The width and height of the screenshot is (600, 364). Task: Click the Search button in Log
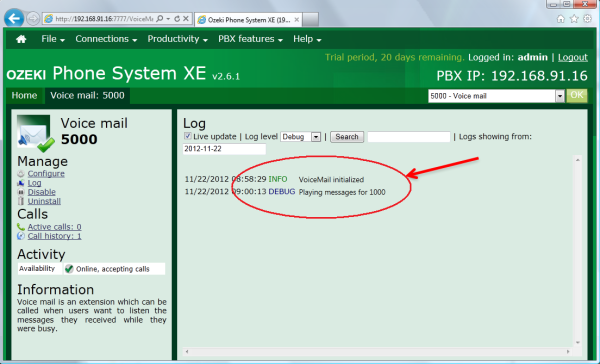[347, 137]
